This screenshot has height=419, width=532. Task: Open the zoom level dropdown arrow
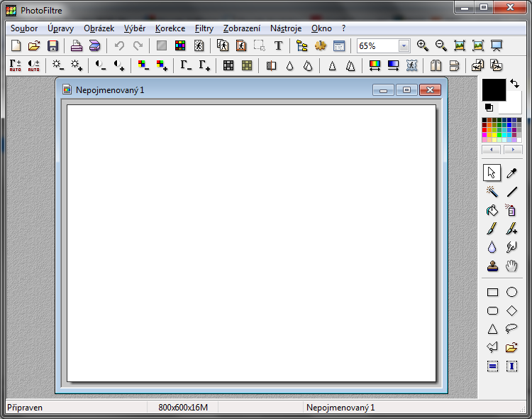point(404,46)
